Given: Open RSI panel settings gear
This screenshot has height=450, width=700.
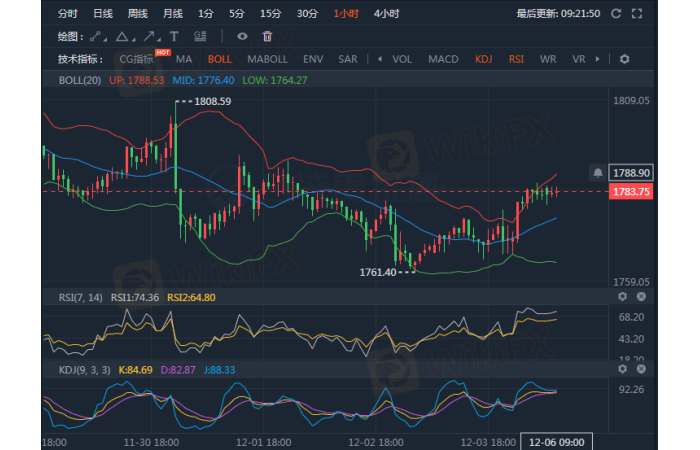Looking at the screenshot, I should pos(622,297).
